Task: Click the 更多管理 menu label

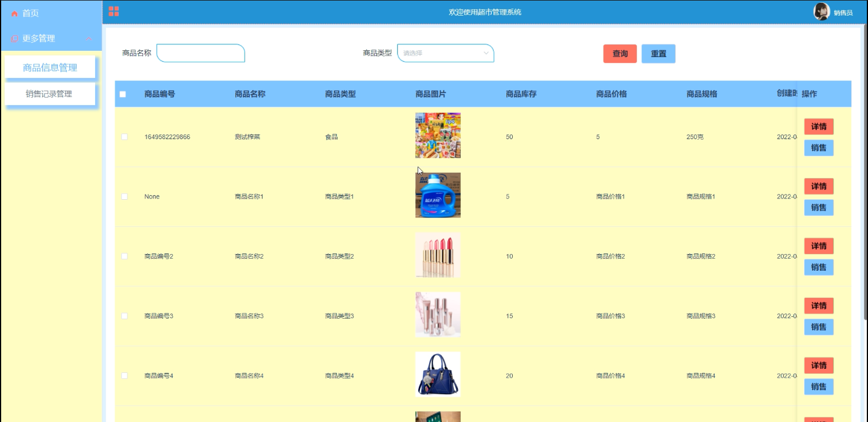Action: tap(39, 39)
